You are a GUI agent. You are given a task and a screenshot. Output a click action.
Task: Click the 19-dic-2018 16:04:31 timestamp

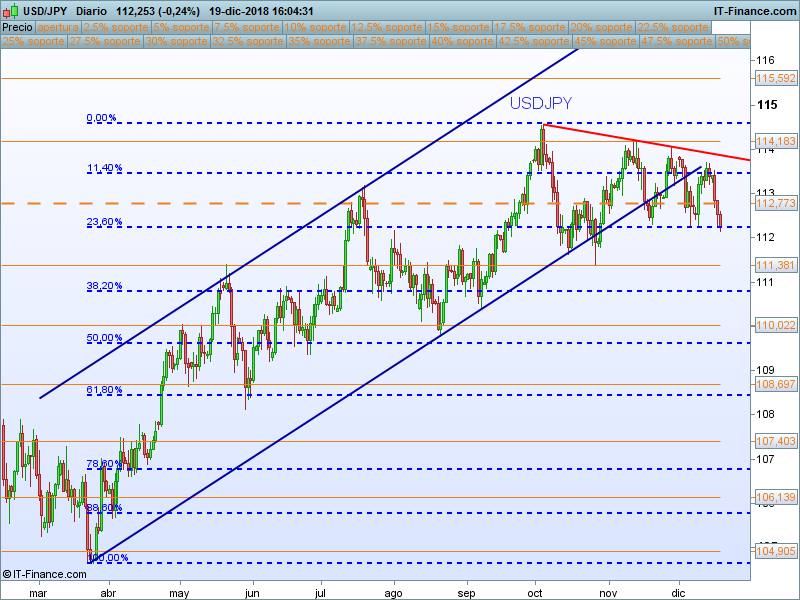(261, 11)
